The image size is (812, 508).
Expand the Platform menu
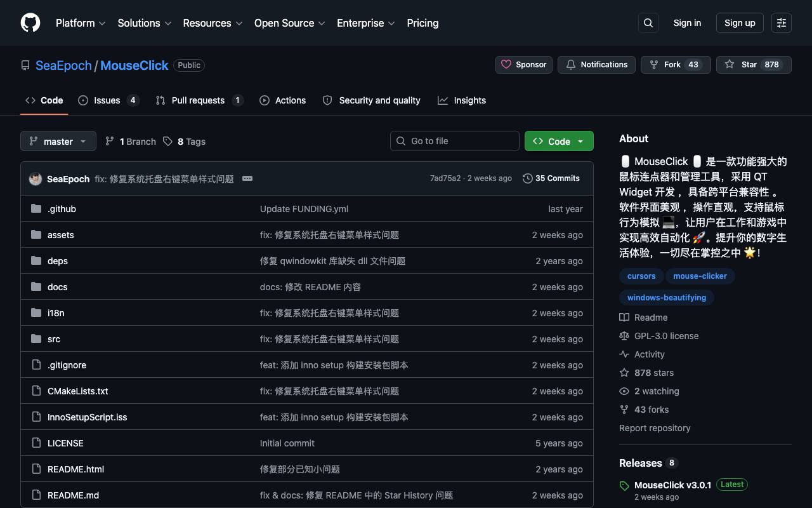[x=81, y=23]
